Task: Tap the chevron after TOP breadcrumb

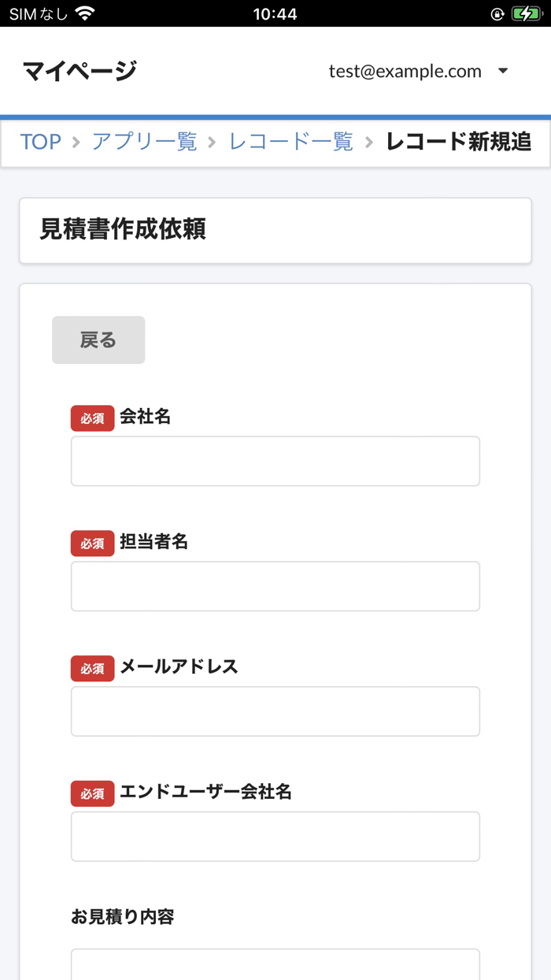Action: [75, 143]
